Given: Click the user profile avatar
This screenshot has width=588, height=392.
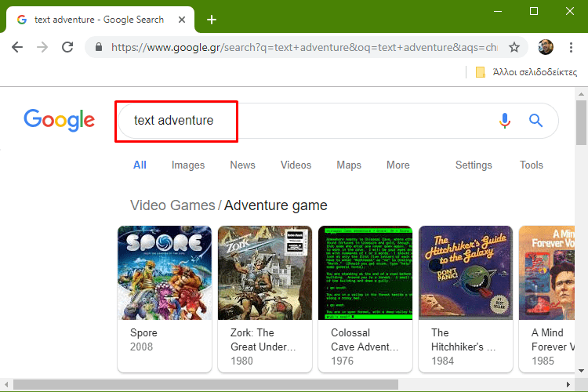Looking at the screenshot, I should (546, 47).
